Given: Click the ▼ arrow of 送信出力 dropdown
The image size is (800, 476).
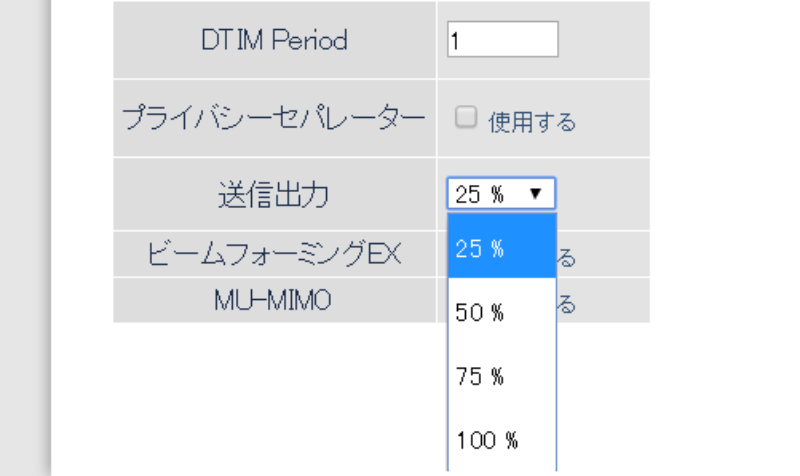Looking at the screenshot, I should (x=537, y=194).
